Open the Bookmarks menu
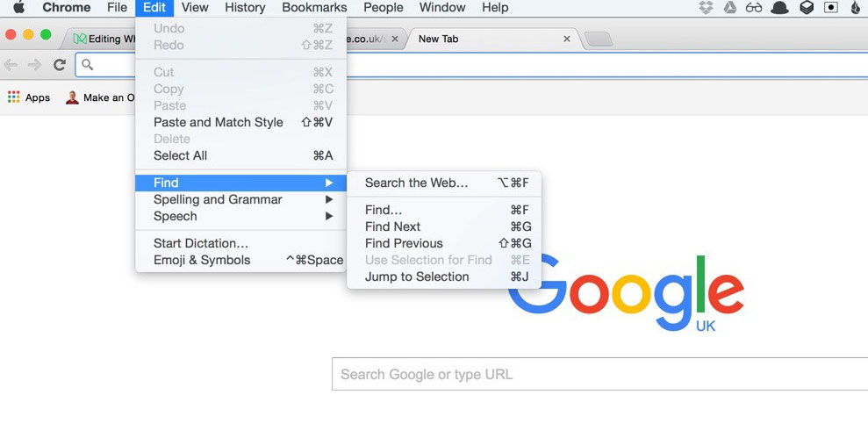The width and height of the screenshot is (868, 438). pos(314,8)
